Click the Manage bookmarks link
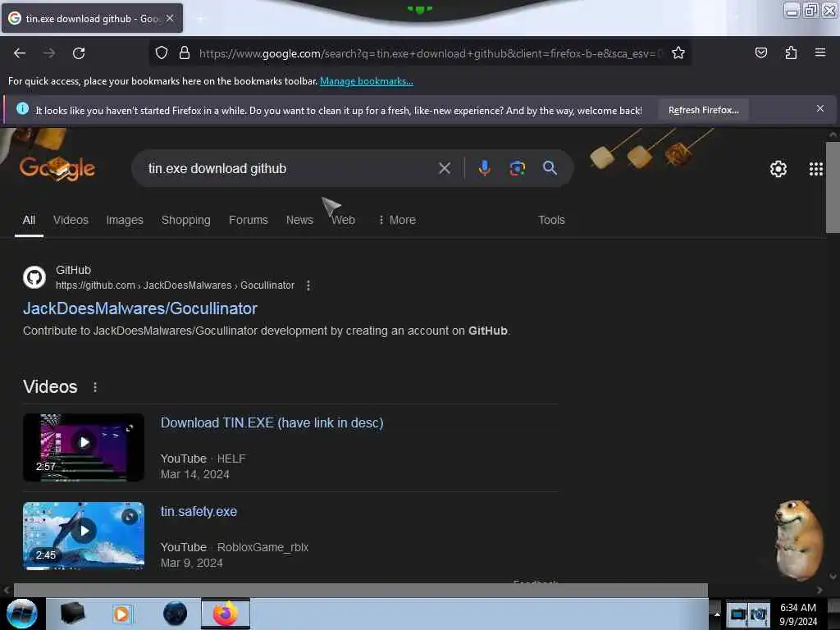 [367, 81]
